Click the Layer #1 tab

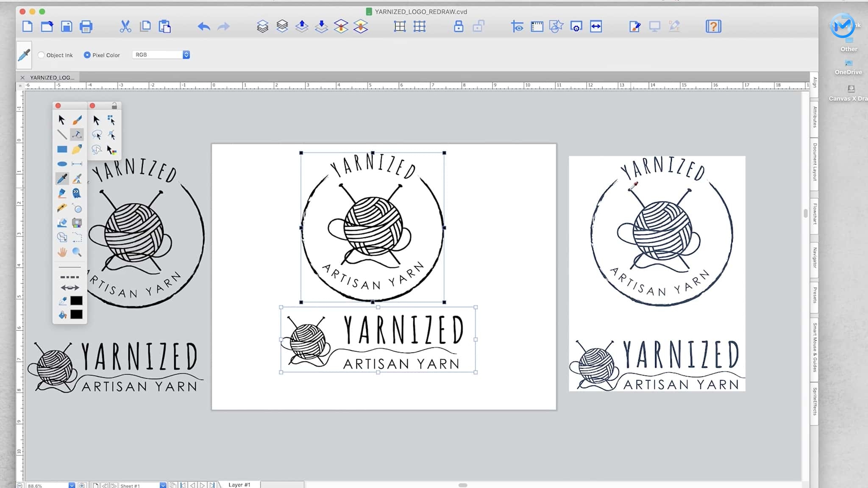[239, 485]
